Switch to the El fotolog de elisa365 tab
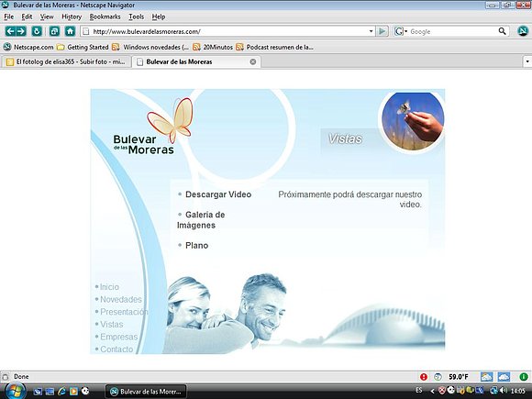The image size is (532, 399). point(66,61)
